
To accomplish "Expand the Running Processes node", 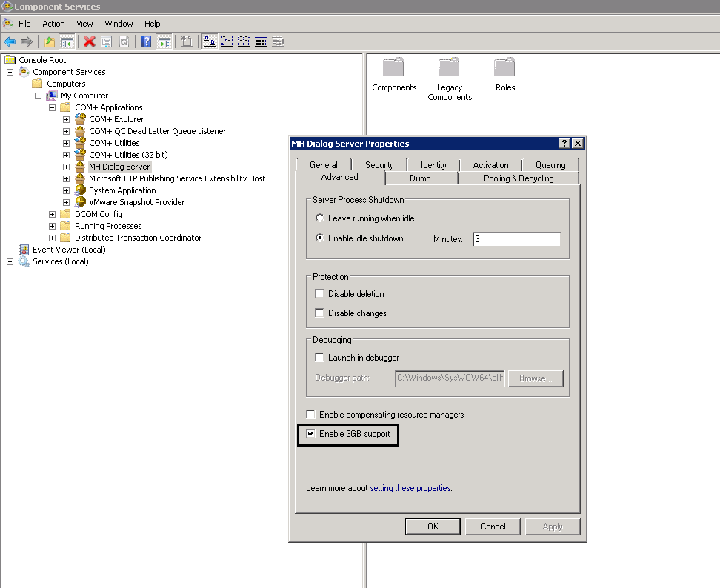I will [x=53, y=227].
